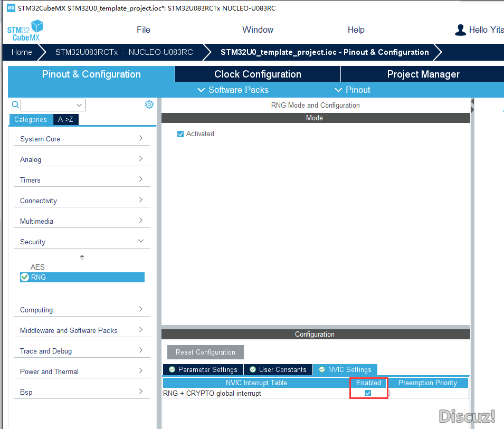The width and height of the screenshot is (504, 429).
Task: Click the search magnifier icon
Action: [15, 105]
